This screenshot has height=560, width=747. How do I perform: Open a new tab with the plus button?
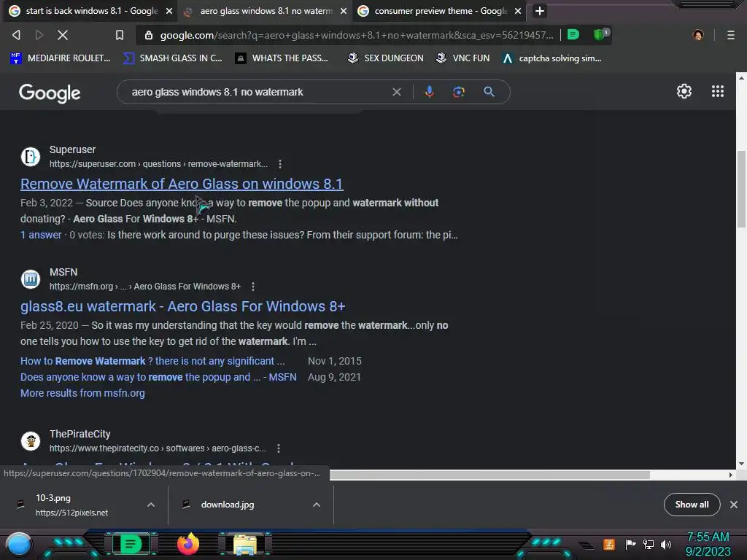(539, 11)
